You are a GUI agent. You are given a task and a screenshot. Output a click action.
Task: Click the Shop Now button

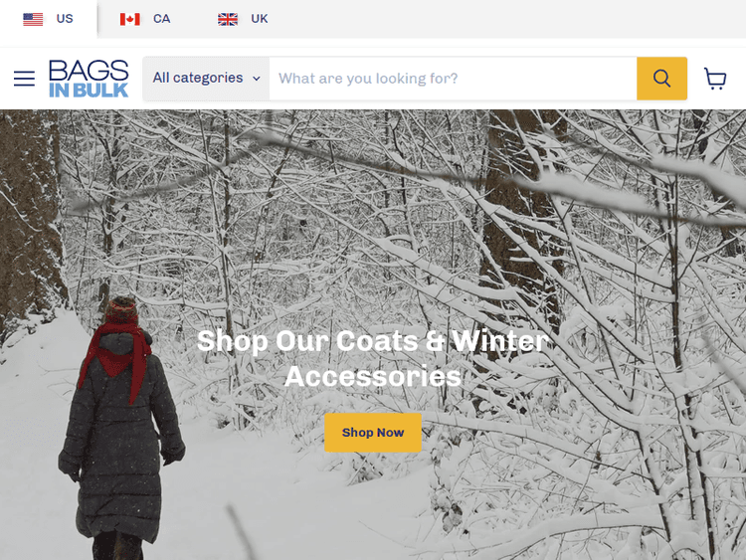click(x=373, y=433)
